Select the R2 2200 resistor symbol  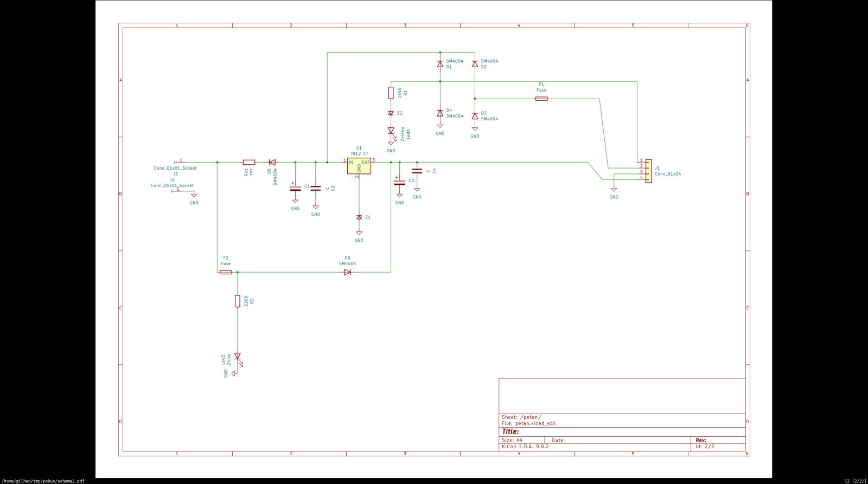(x=237, y=301)
